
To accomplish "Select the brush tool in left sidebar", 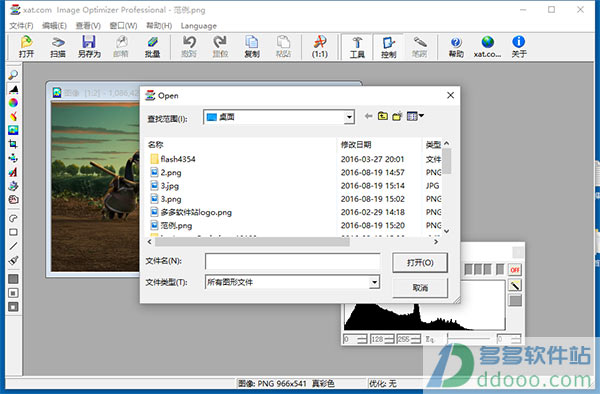I will pyautogui.click(x=13, y=260).
